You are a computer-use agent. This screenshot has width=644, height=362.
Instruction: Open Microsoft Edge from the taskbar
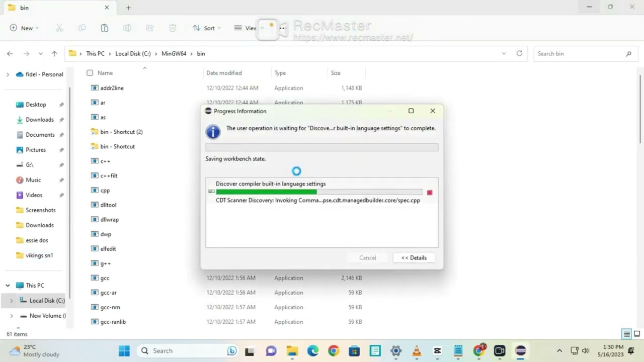click(x=313, y=351)
